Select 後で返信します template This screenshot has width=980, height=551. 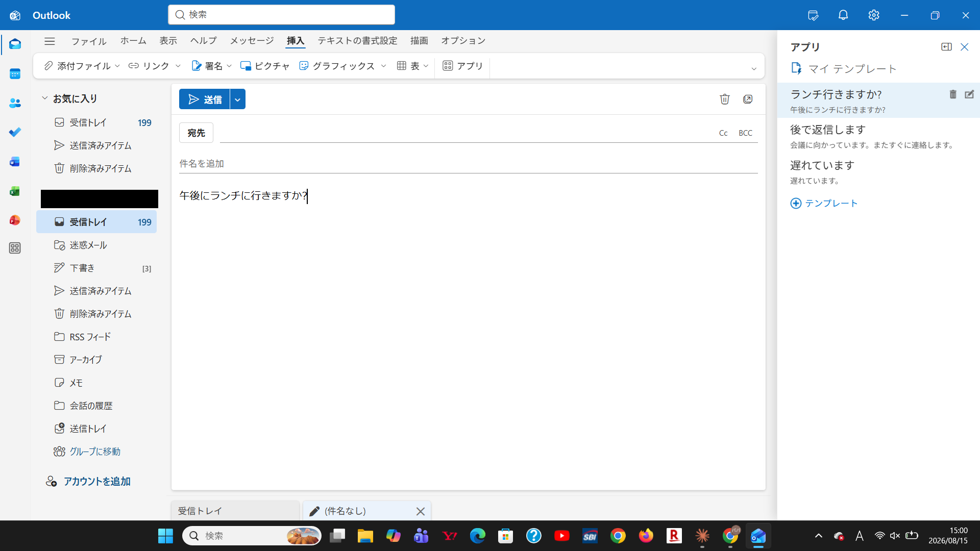pos(878,137)
